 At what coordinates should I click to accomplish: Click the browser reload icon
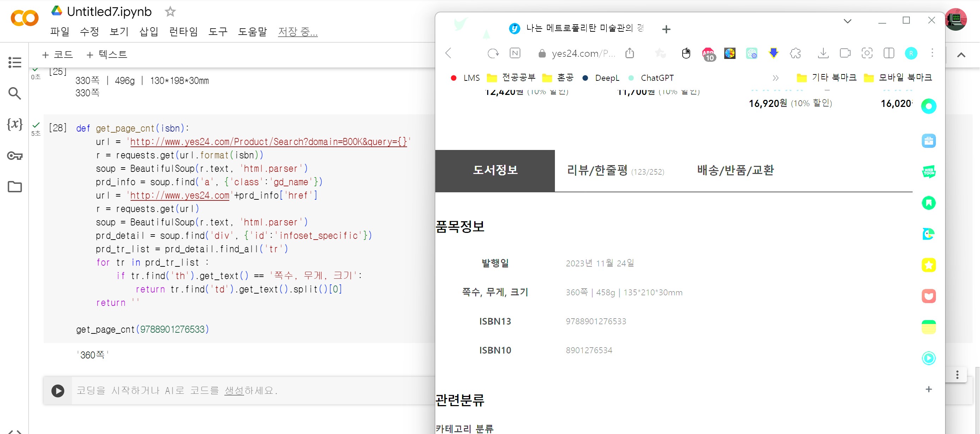493,53
